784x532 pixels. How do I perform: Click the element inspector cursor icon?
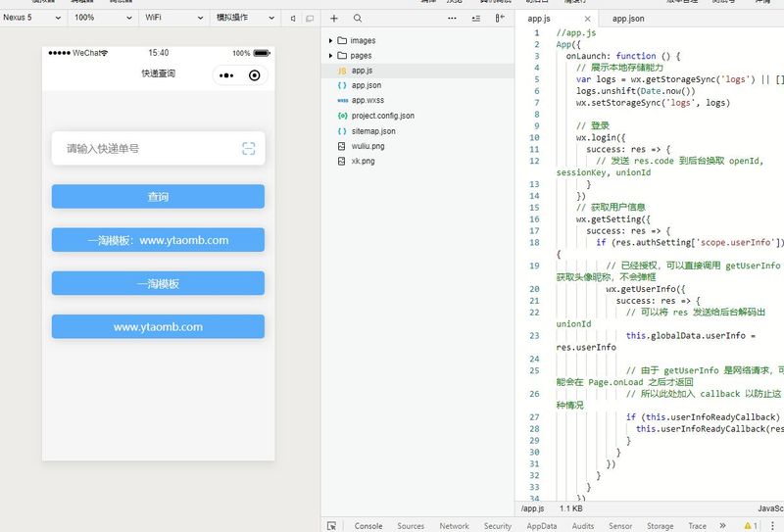331,526
